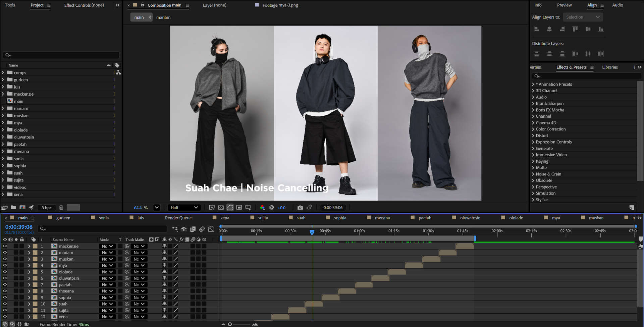This screenshot has width=644, height=327.
Task: Click the timeline zoom slider handle
Action: coord(230,324)
